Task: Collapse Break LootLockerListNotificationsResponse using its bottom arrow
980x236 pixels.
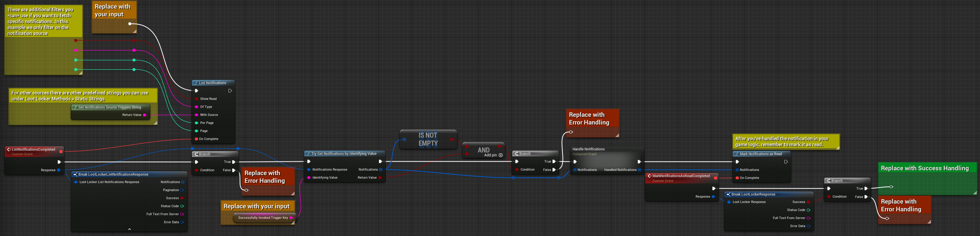Action: [x=129, y=229]
